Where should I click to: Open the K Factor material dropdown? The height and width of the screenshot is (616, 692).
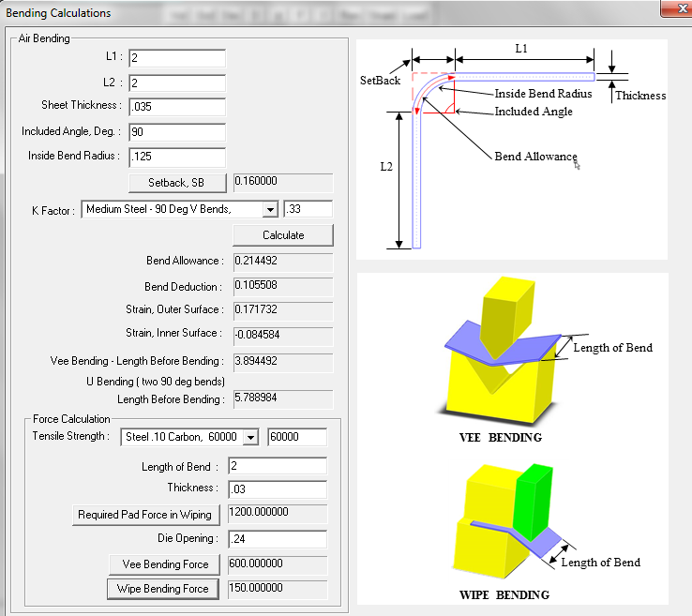(x=270, y=209)
